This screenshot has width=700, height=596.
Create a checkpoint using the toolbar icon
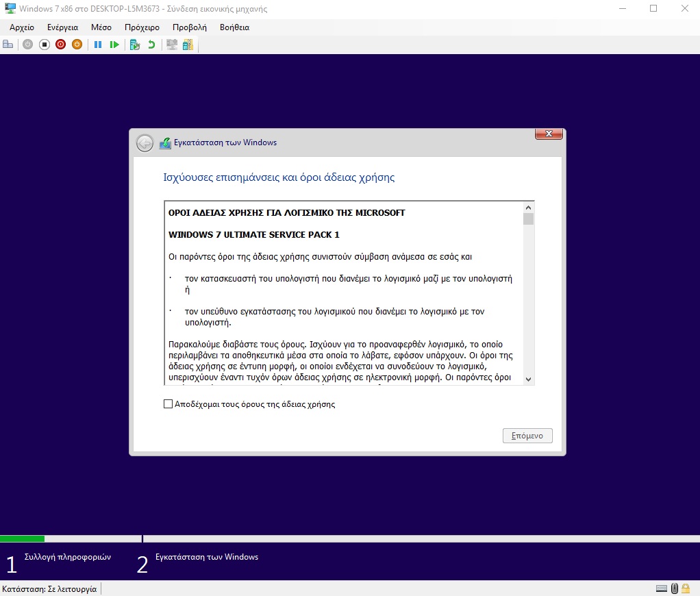coord(135,45)
